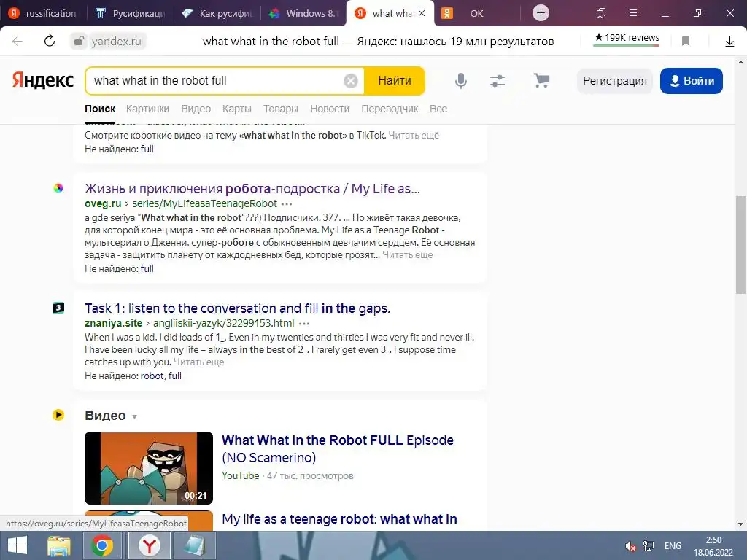Select the Товары search category

point(281,109)
